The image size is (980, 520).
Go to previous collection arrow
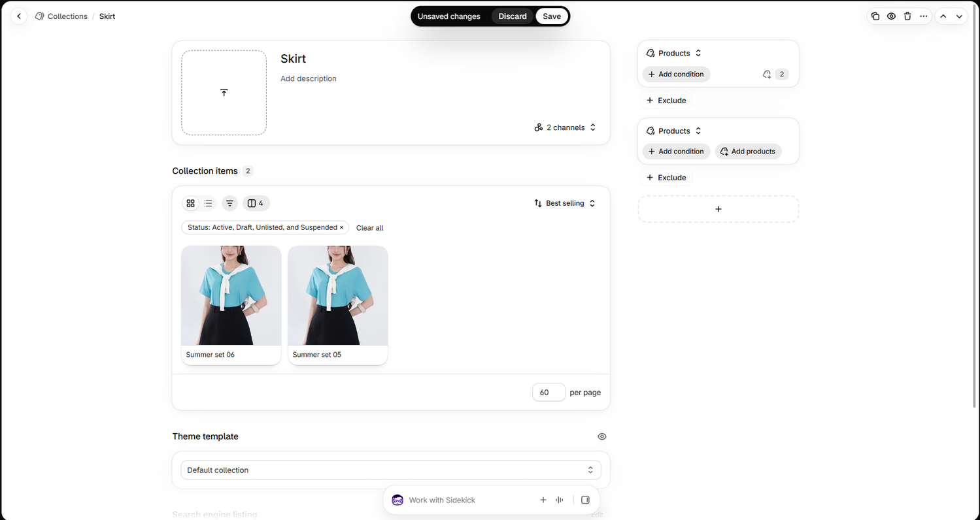943,16
